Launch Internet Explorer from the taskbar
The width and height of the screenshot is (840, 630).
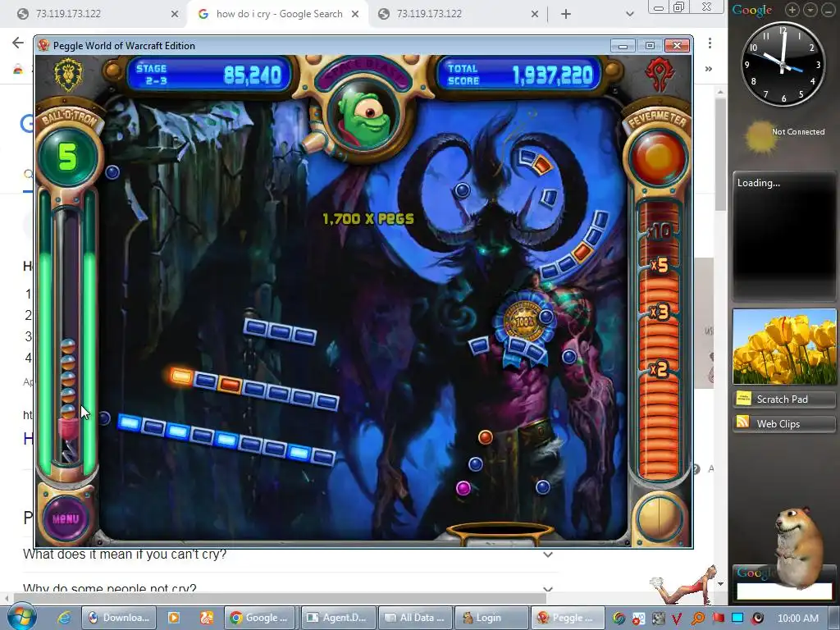click(64, 618)
